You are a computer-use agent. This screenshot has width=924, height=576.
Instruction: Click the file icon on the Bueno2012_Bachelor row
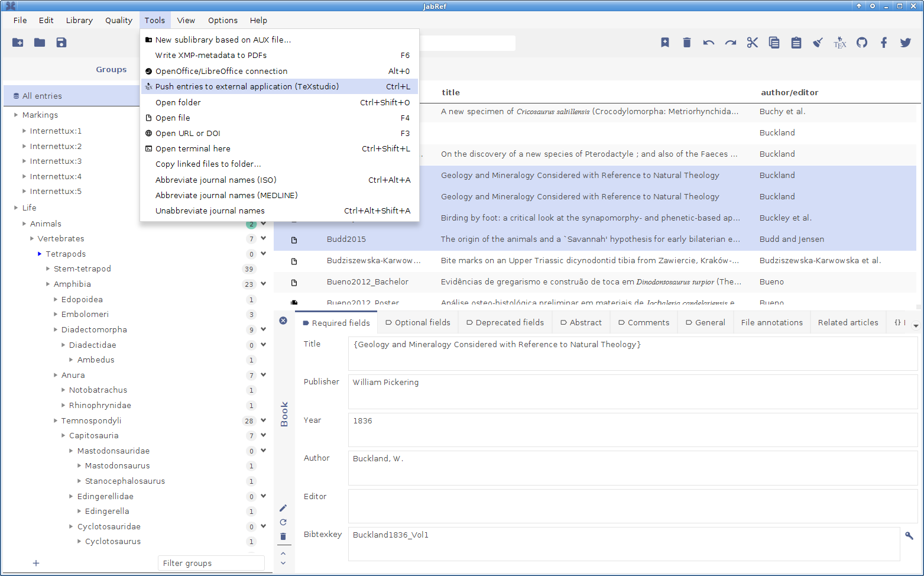point(294,283)
